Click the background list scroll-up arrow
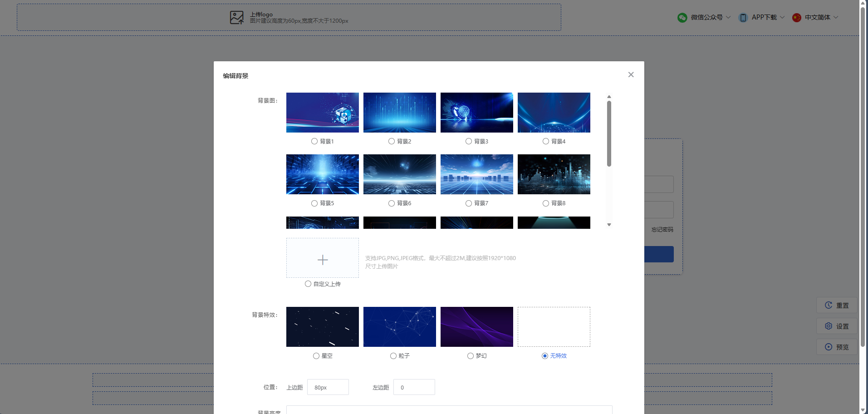This screenshot has width=868, height=414. click(x=609, y=97)
